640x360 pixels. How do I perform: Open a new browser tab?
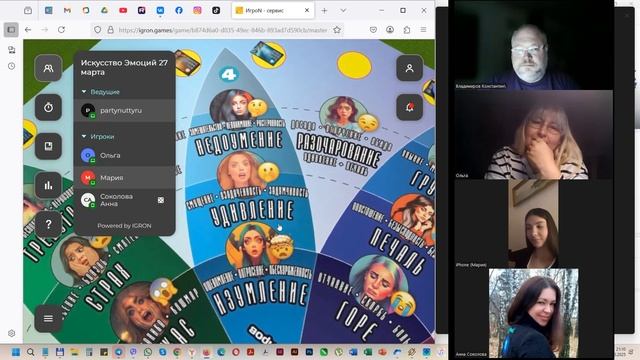(324, 11)
